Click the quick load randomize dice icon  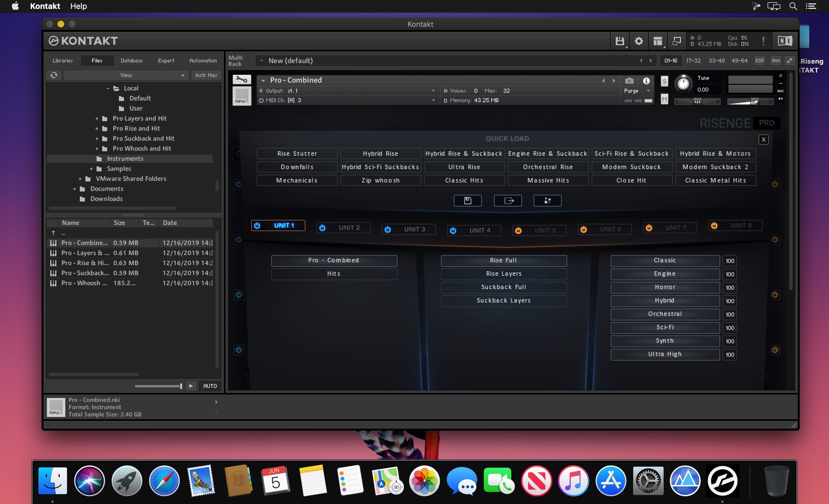tap(547, 201)
